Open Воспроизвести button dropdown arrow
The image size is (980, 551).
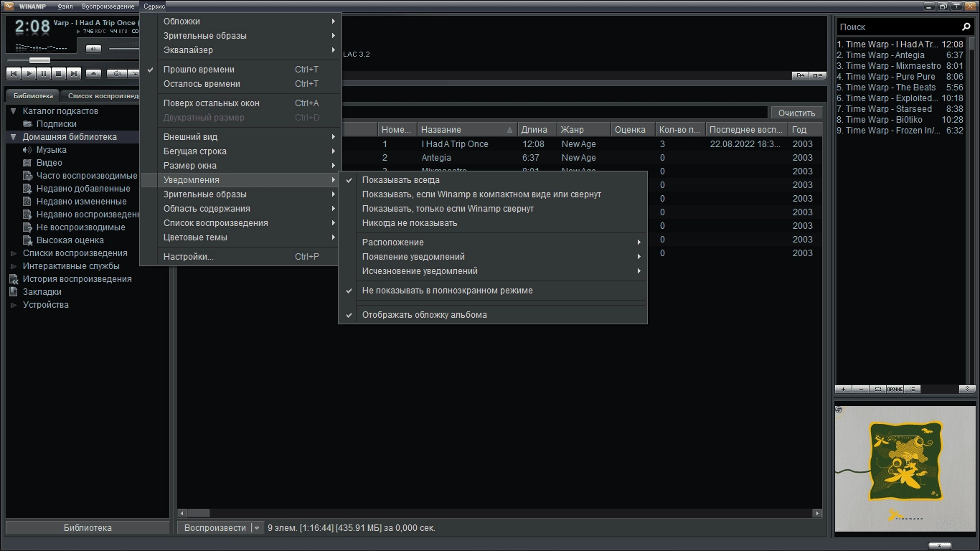257,528
